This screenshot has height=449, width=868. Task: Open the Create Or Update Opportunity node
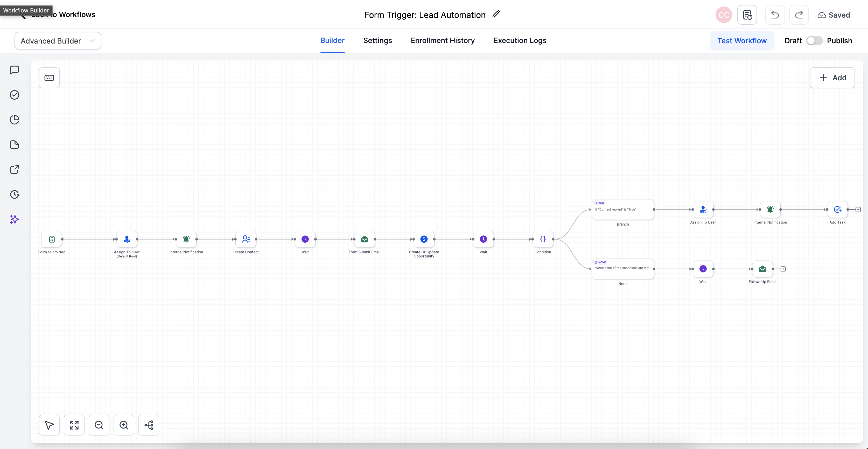click(424, 239)
